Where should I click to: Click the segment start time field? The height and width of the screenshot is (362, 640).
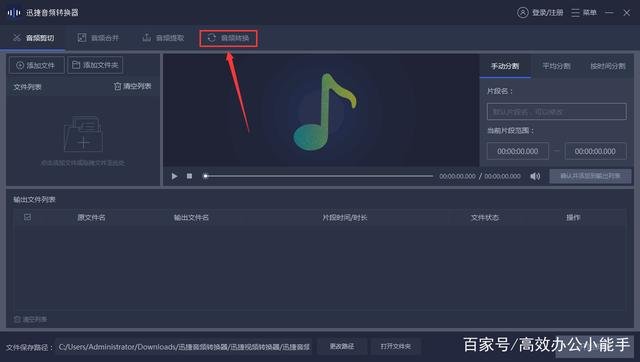pyautogui.click(x=518, y=151)
